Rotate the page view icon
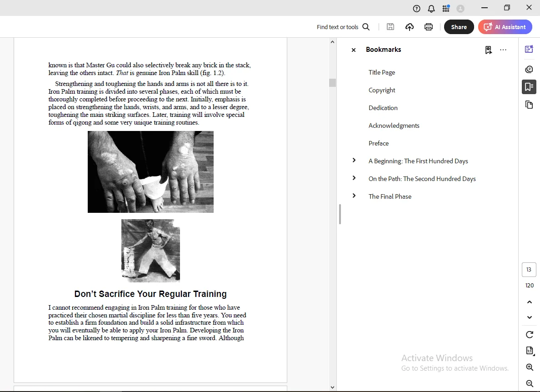Image resolution: width=540 pixels, height=392 pixels. coord(530,335)
